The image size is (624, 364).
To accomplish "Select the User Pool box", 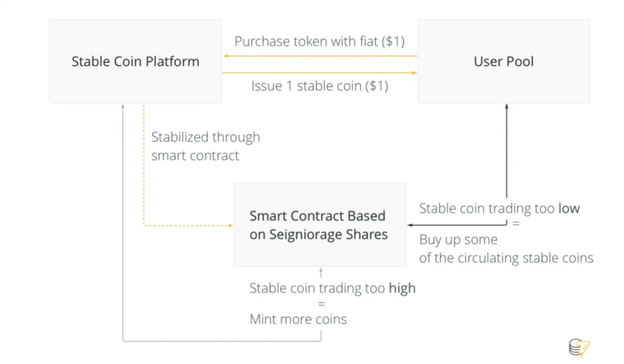I will 503,61.
